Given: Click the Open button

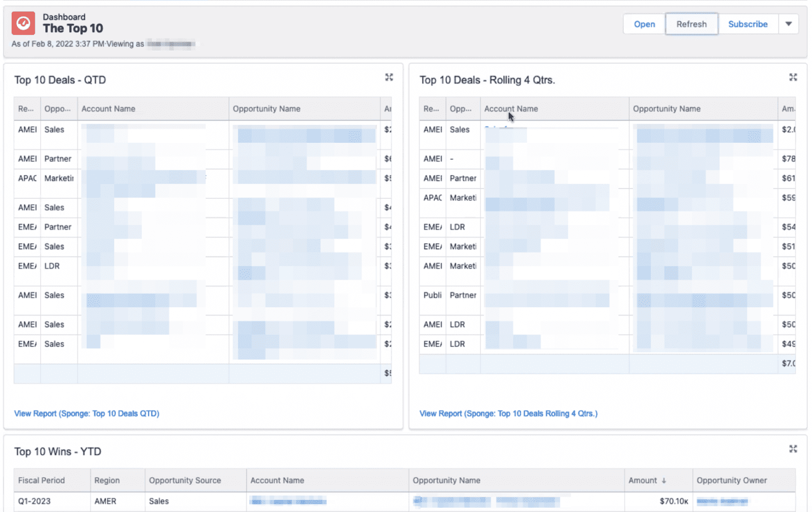Looking at the screenshot, I should (644, 24).
